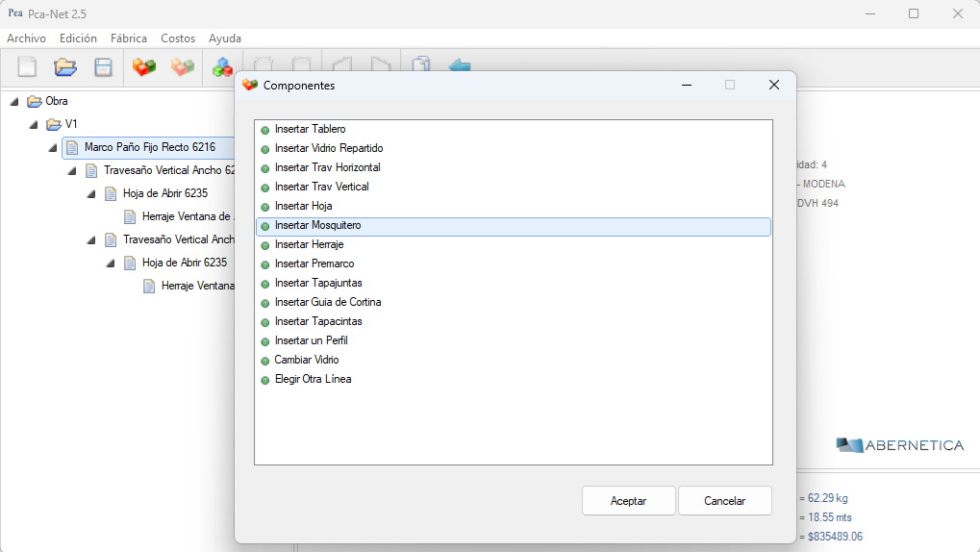980x552 pixels.
Task: Select the V1 tree item
Action: 70,124
